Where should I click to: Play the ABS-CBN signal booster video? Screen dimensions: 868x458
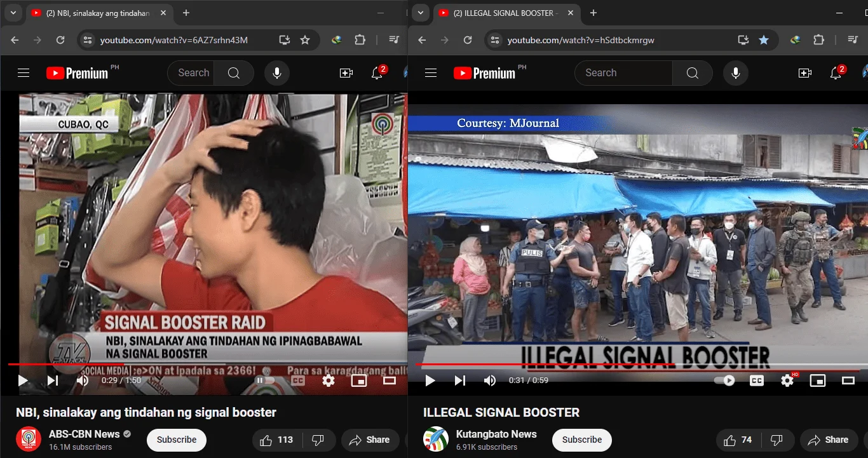(x=23, y=381)
